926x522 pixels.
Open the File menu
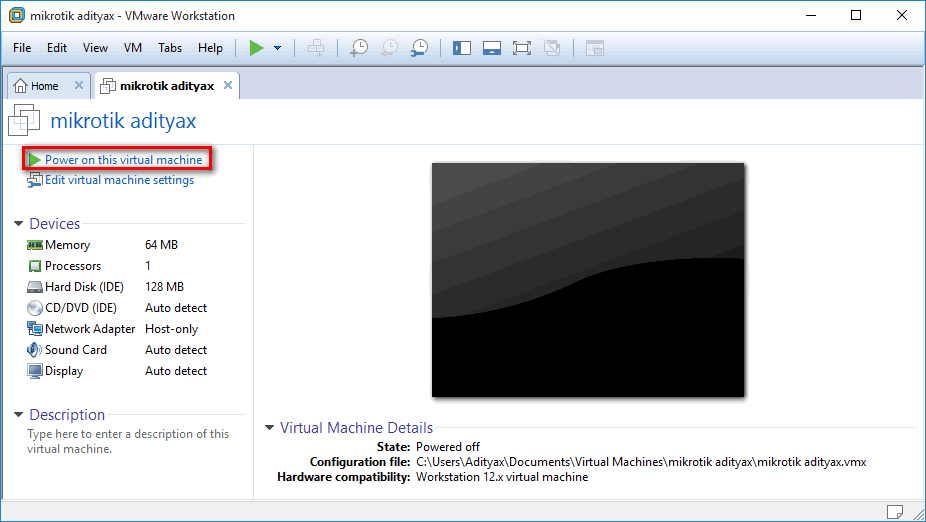[22, 48]
